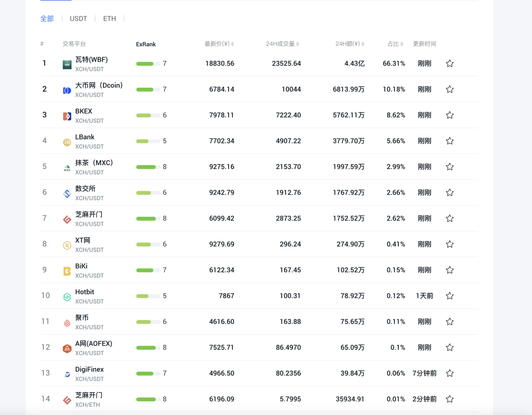The width and height of the screenshot is (532, 415).
Task: Select the USDT filter tab
Action: pos(78,19)
